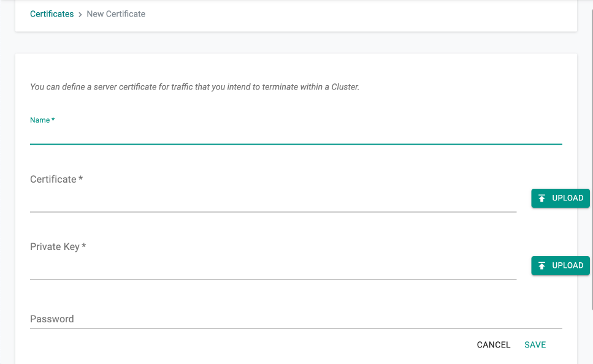The image size is (593, 364).
Task: Click the green underline of the Name field
Action: [x=296, y=144]
